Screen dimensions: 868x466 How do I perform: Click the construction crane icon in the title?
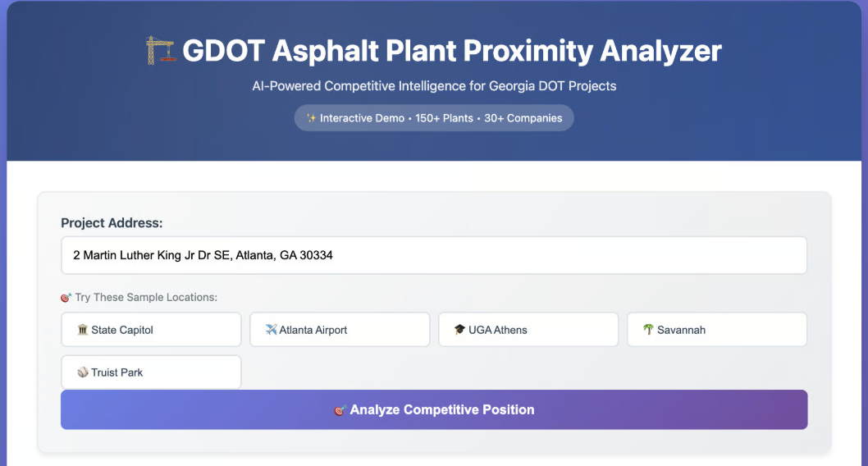pos(161,51)
